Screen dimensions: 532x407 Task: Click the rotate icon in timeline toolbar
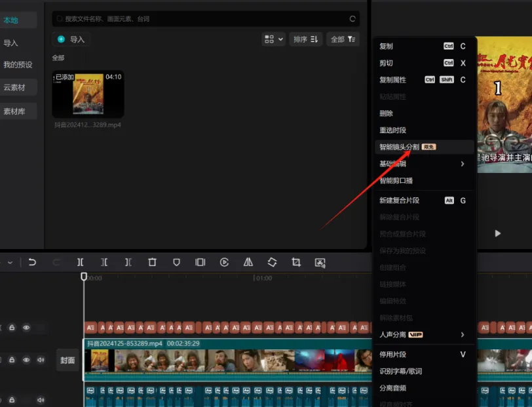272,262
